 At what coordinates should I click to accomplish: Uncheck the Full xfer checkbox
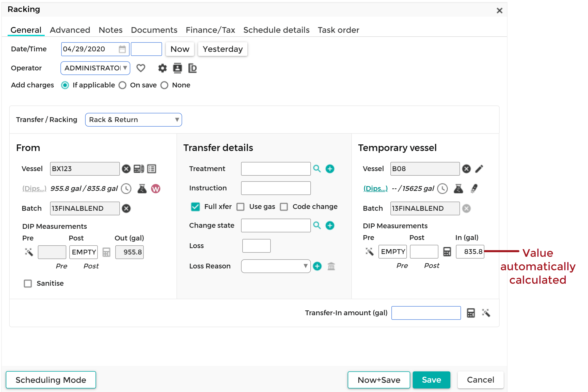[x=195, y=207]
